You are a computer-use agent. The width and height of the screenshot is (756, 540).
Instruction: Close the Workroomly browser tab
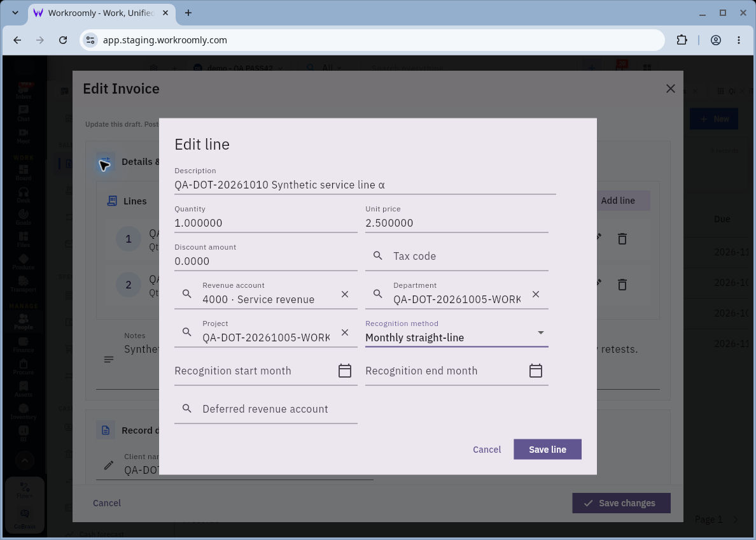click(165, 13)
